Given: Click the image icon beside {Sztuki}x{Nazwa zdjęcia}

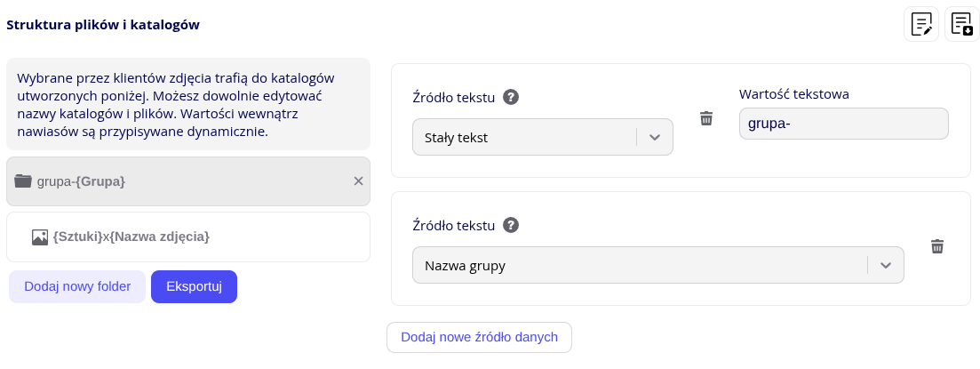Looking at the screenshot, I should 40,237.
